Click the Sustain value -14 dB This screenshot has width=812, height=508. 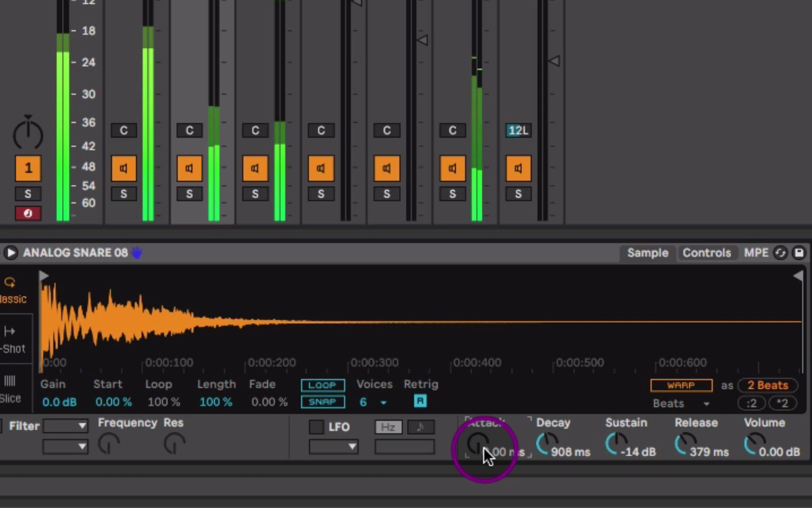point(638,452)
